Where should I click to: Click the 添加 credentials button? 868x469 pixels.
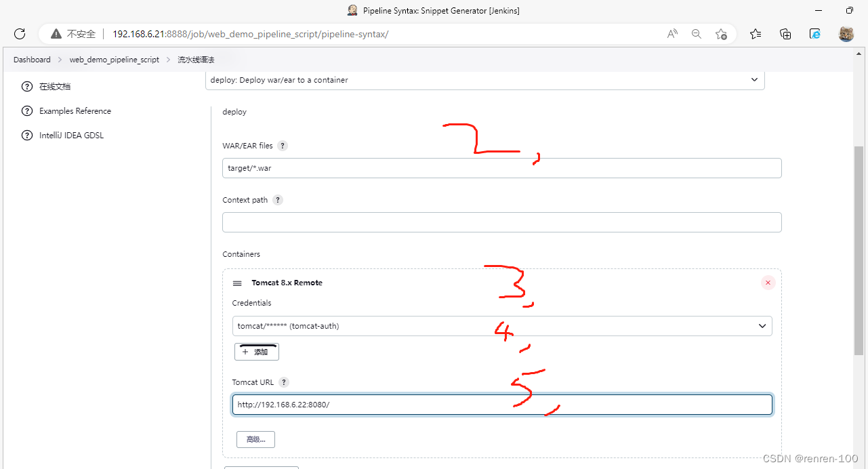point(257,352)
